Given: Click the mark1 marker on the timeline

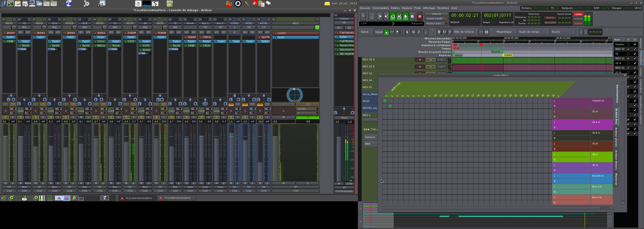Looking at the screenshot, I should click(508, 55).
